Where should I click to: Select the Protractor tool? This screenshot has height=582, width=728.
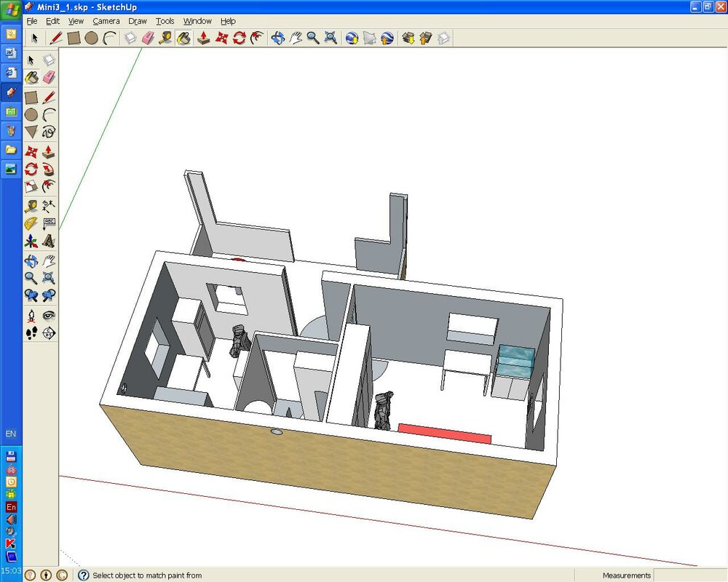31,223
